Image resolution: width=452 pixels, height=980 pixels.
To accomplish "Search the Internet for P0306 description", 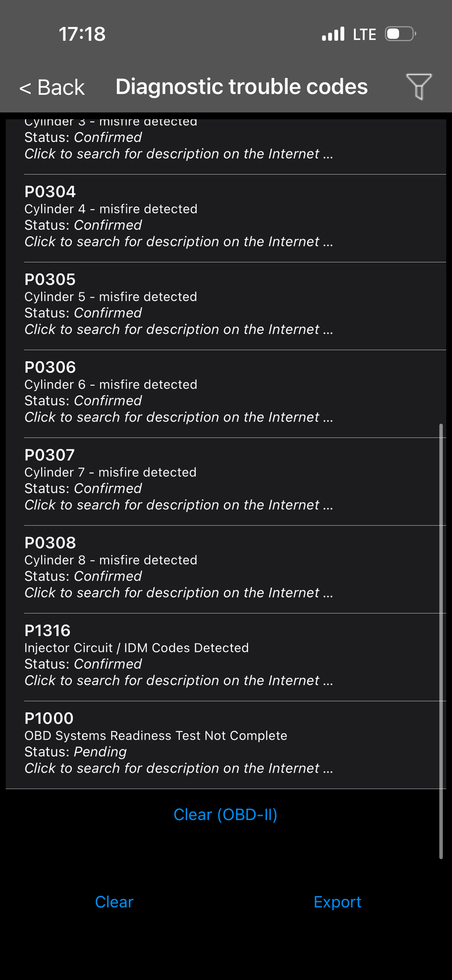I will [x=179, y=417].
